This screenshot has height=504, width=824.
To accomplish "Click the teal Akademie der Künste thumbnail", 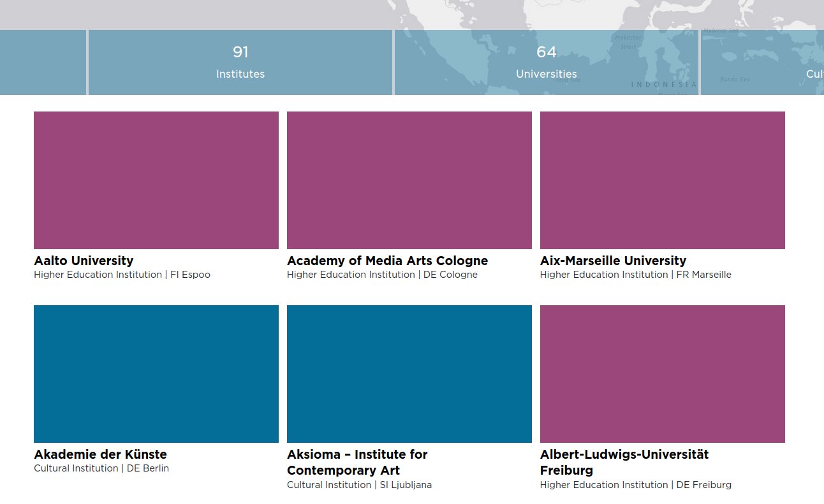I will click(x=156, y=374).
